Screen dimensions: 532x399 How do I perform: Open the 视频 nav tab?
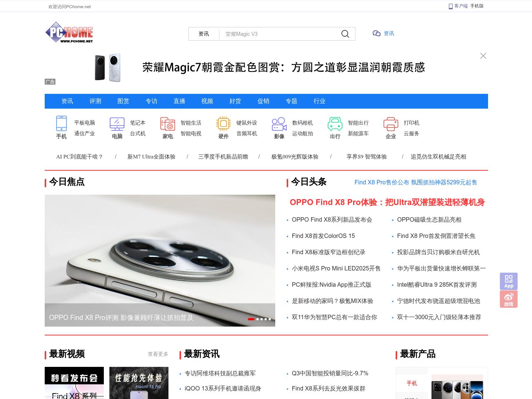(x=207, y=101)
